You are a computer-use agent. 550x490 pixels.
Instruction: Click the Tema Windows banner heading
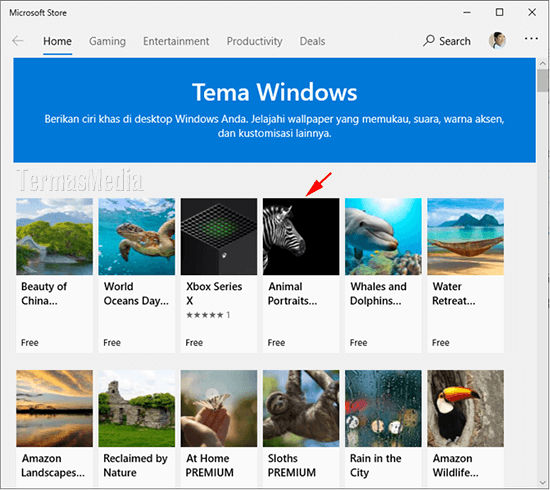click(x=275, y=92)
